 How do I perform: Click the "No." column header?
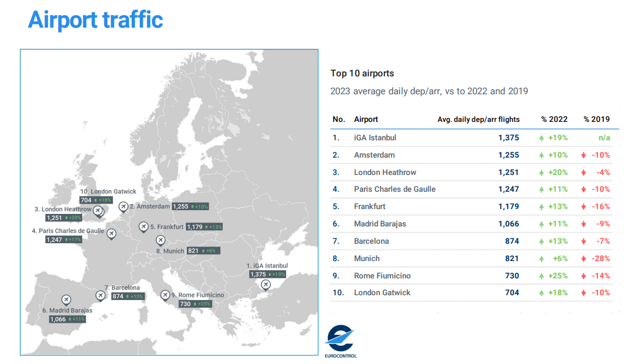point(339,119)
